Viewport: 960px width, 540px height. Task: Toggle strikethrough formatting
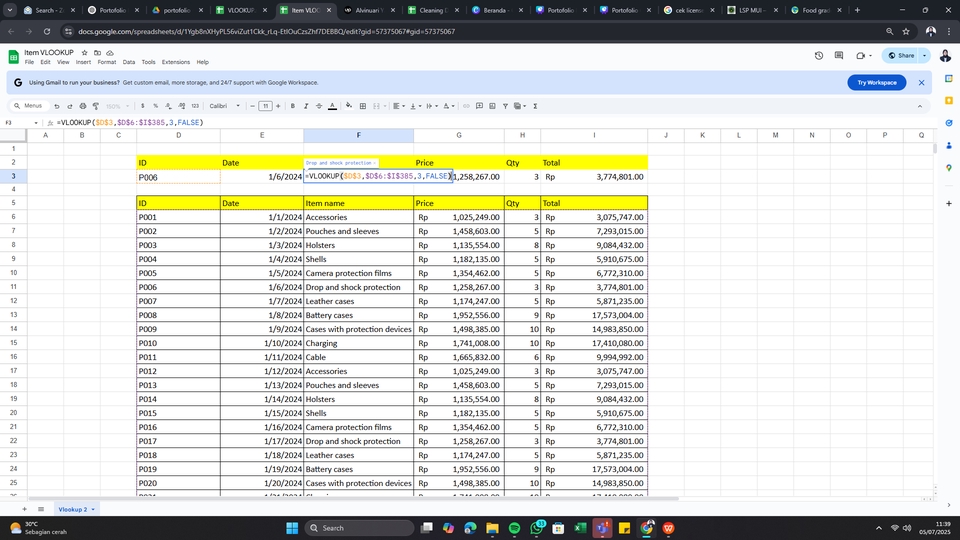point(319,106)
